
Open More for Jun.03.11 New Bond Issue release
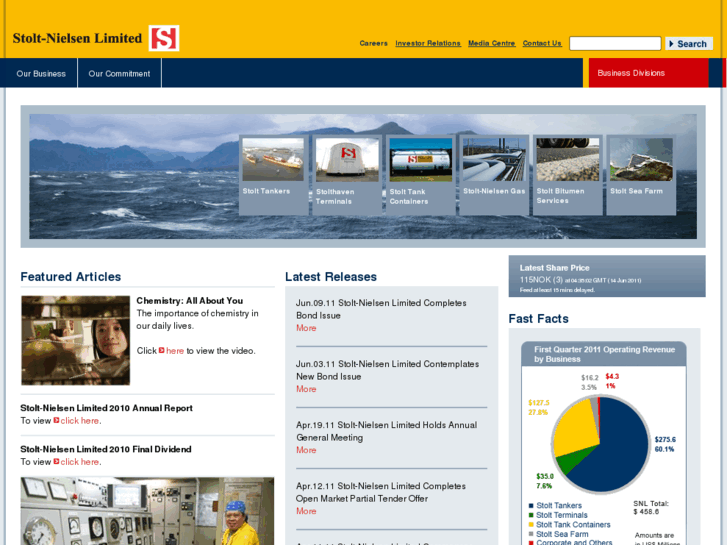coord(306,389)
